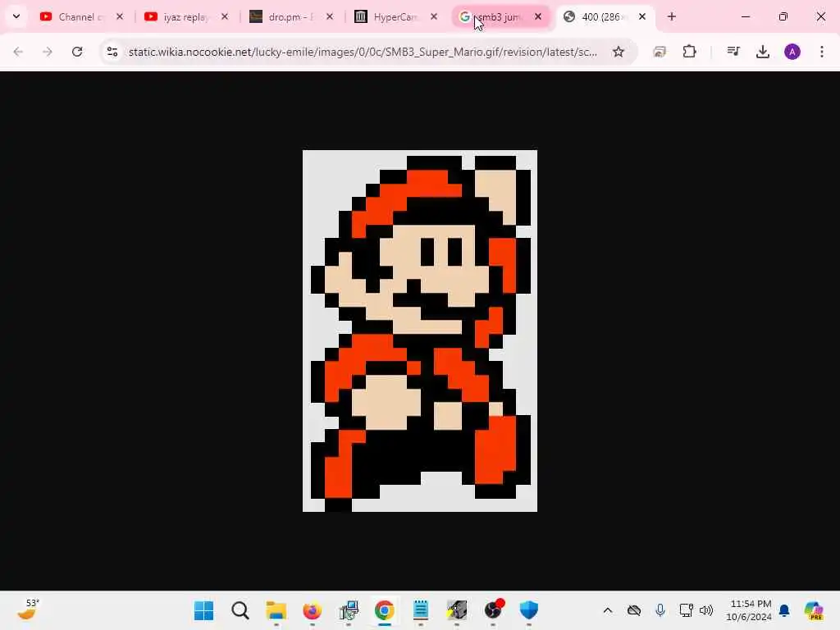Viewport: 840px width, 630px height.
Task: Open the cast or tab-sharing icon
Action: [660, 52]
